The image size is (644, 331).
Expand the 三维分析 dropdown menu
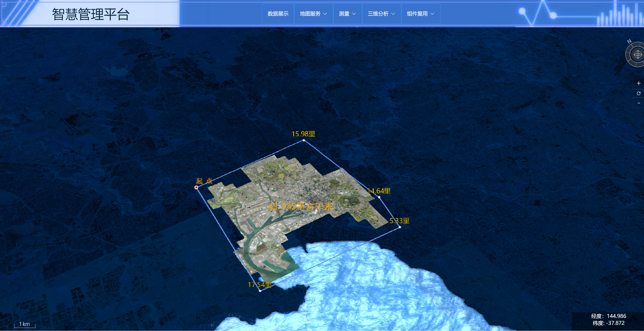click(x=381, y=14)
